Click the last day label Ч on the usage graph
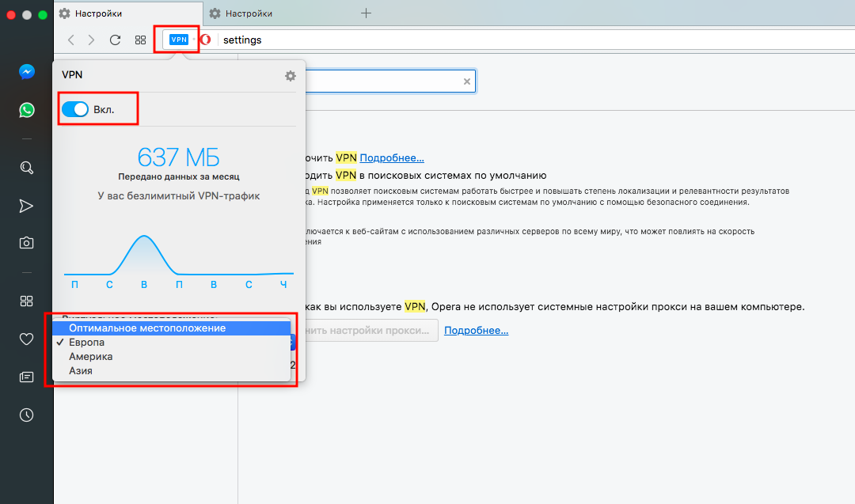 (283, 284)
